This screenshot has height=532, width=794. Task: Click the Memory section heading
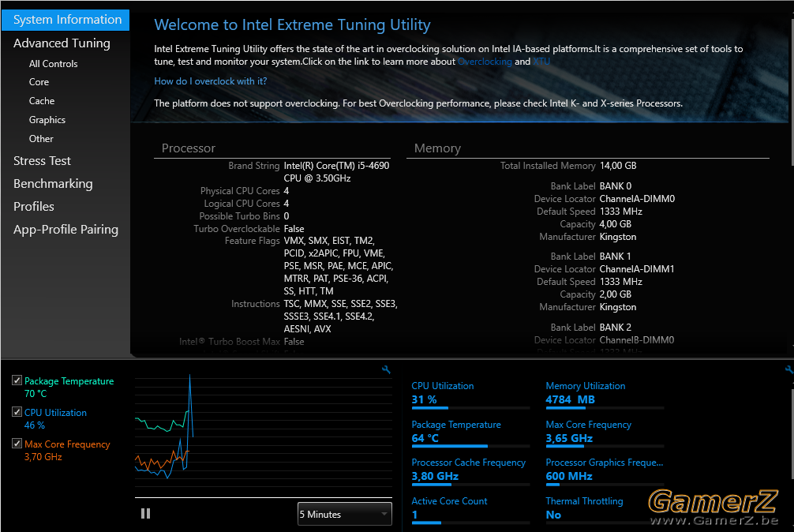click(437, 148)
